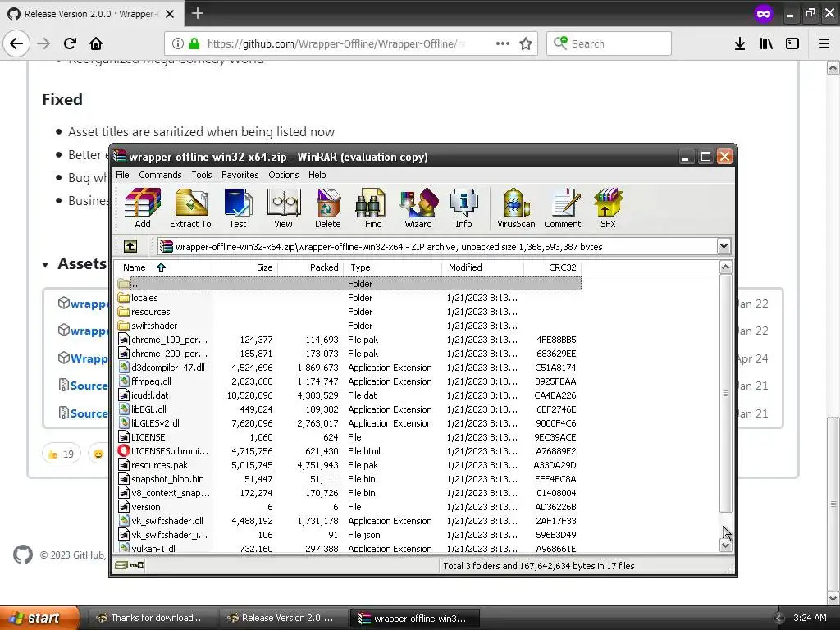Select the parent folder ".." row

pyautogui.click(x=348, y=283)
